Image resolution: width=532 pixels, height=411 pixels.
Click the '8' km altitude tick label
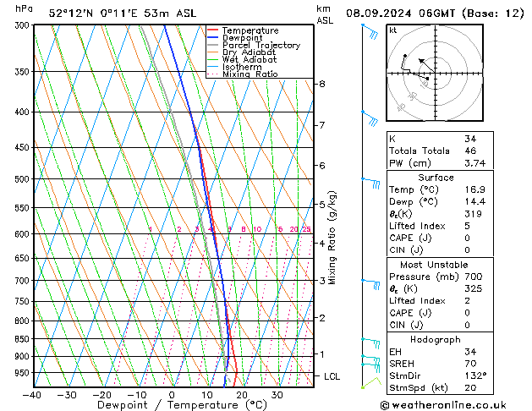(x=322, y=84)
